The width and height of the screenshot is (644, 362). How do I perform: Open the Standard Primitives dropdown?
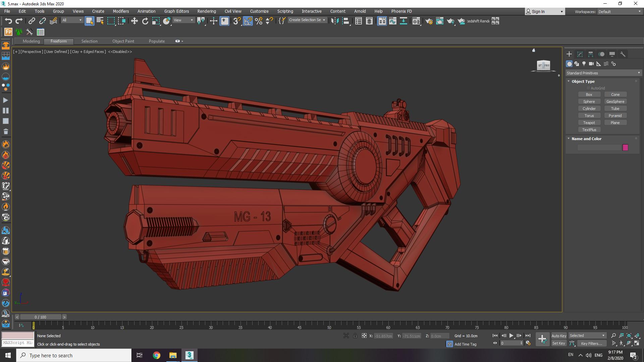(x=603, y=73)
